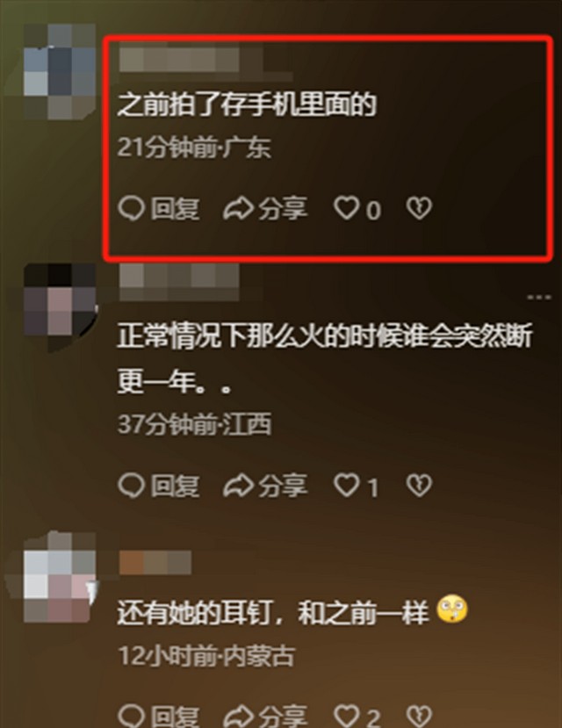Open avatar of the Inner Mongolia commenter
Image resolution: width=562 pixels, height=728 pixels.
(x=59, y=578)
